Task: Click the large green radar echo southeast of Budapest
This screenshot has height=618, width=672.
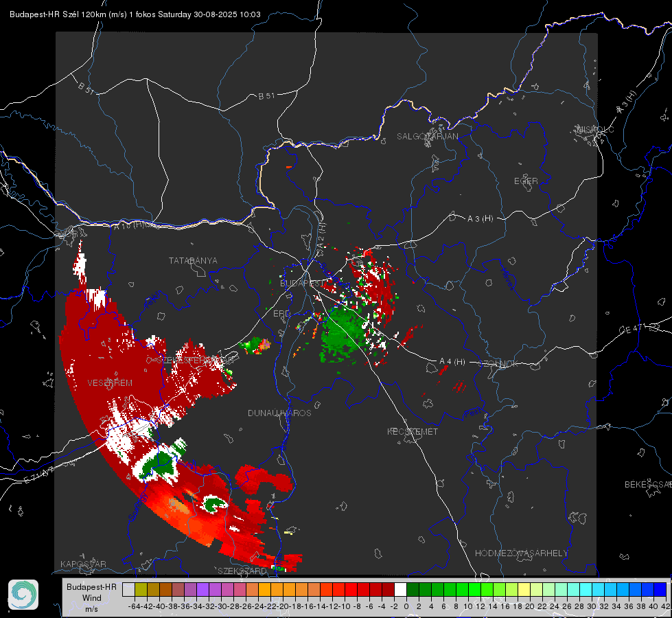Action: (342, 336)
